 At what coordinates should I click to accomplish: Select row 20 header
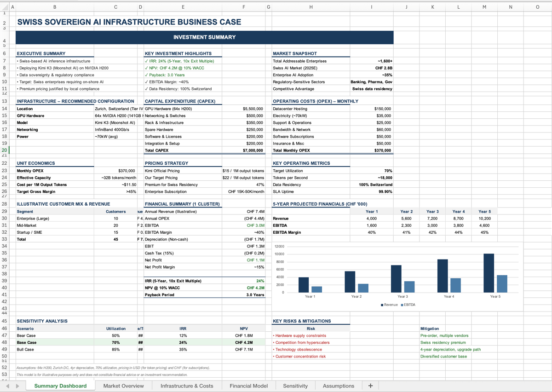(x=4, y=150)
